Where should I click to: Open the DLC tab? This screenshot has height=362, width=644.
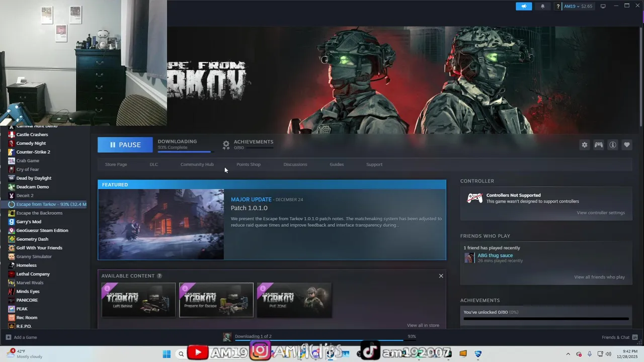pos(154,164)
